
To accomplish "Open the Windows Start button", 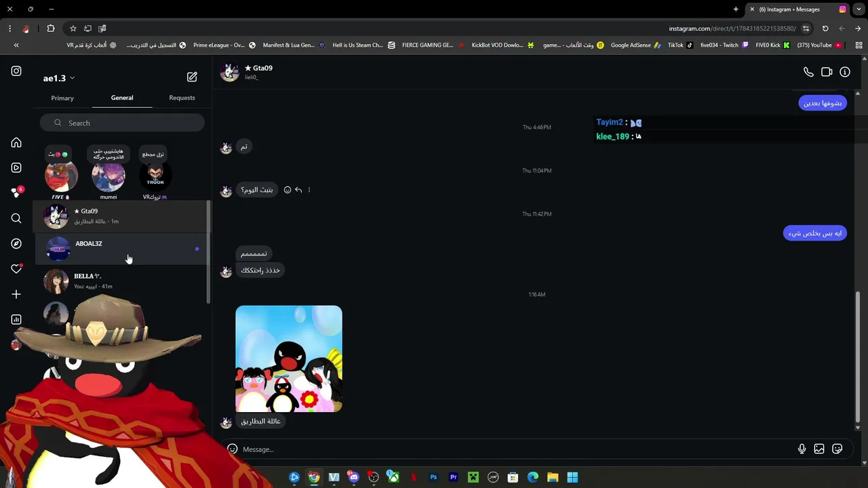I will [572, 477].
